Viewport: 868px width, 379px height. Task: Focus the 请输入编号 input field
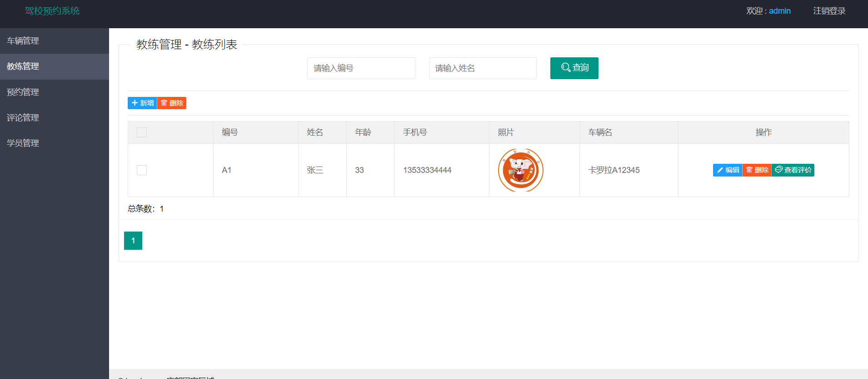(x=361, y=68)
